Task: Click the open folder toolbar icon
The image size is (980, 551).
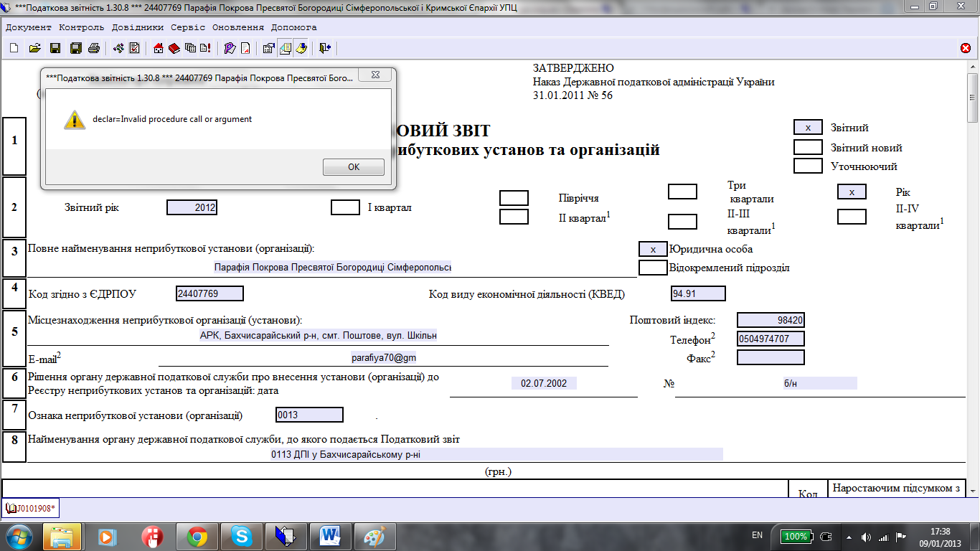Action: pos(34,48)
